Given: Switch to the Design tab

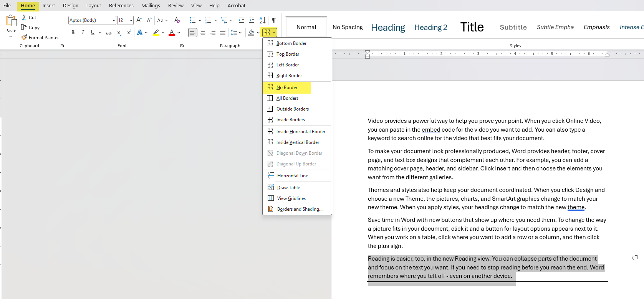Looking at the screenshot, I should tap(71, 5).
